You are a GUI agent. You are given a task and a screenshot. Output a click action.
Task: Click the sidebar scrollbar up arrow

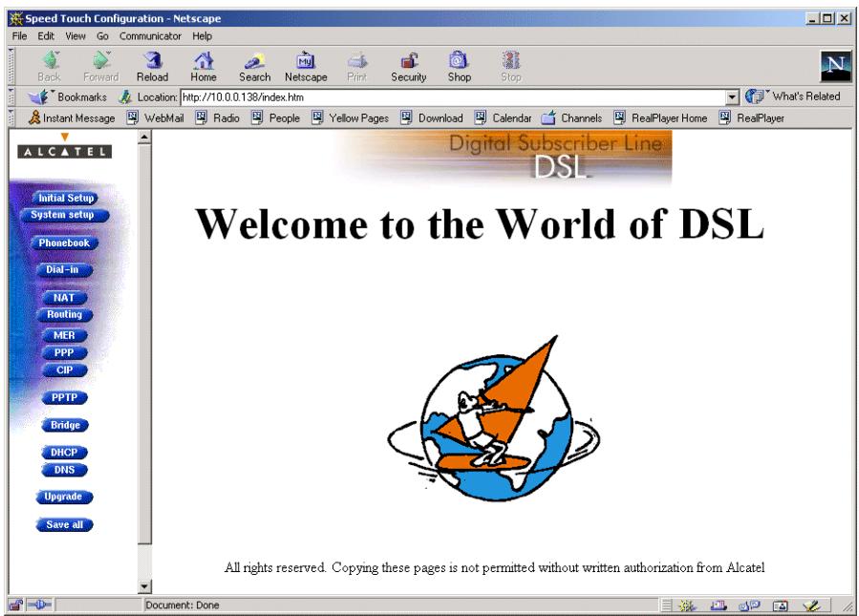tap(144, 137)
